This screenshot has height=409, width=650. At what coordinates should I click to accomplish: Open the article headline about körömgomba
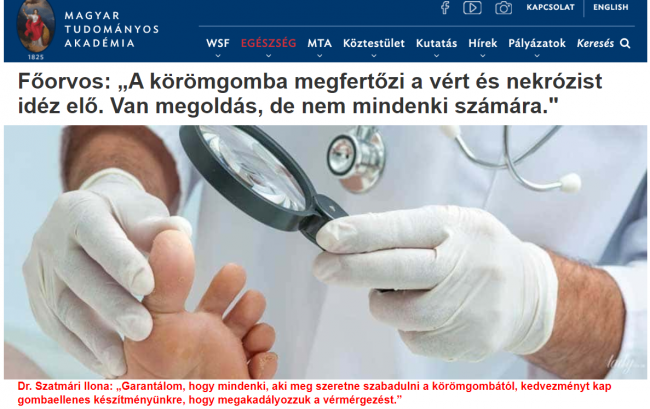tap(310, 94)
